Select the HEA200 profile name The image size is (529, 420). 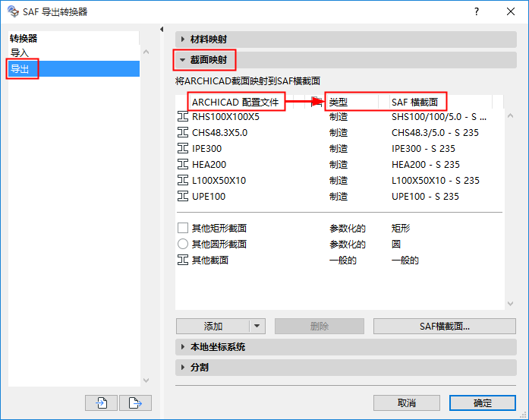[x=209, y=164]
